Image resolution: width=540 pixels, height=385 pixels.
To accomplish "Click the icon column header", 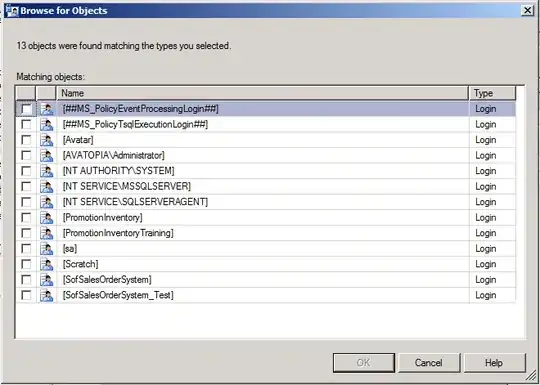I will click(x=46, y=93).
